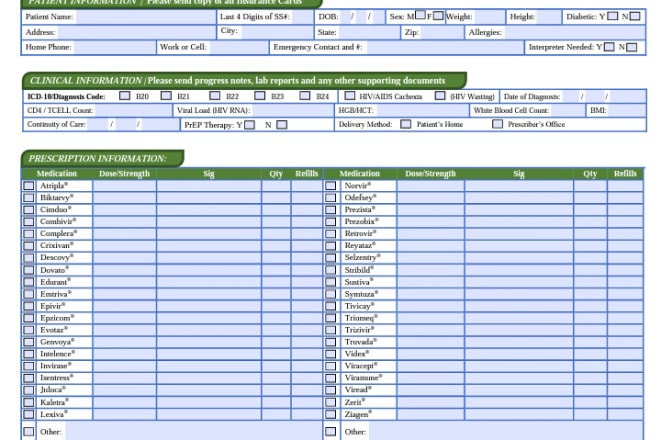Check the B21 diagnosis code box
The width and height of the screenshot is (660, 440).
point(166,96)
